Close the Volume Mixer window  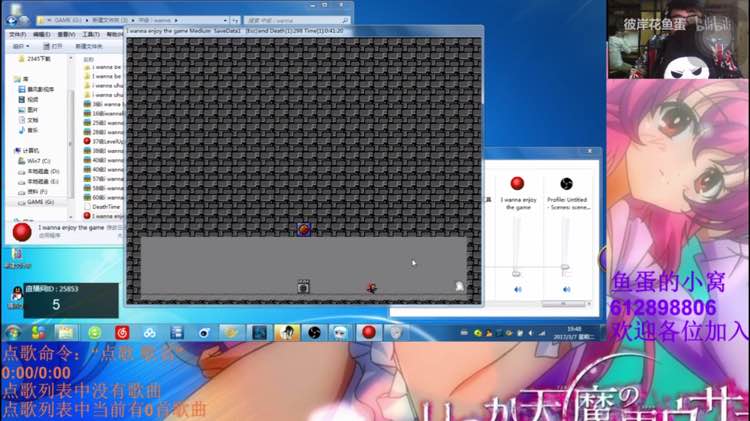589,151
